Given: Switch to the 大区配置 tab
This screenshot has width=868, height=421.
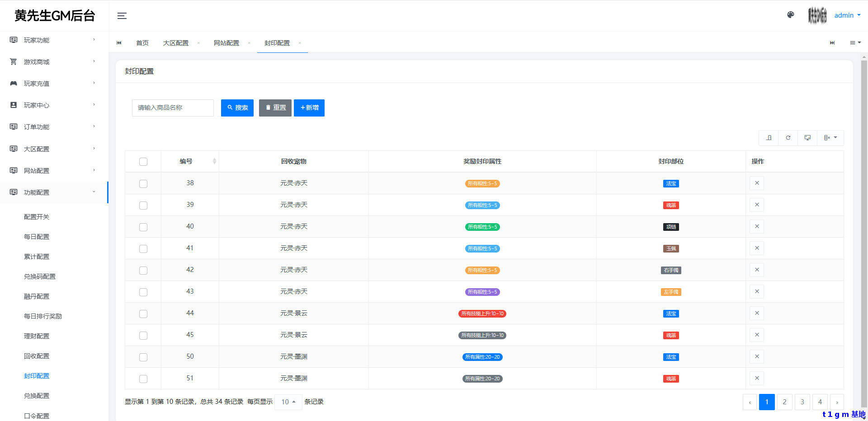Looking at the screenshot, I should point(176,43).
